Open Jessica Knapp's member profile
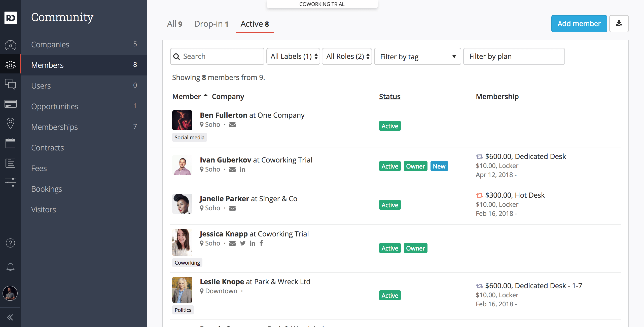The image size is (644, 327). click(x=224, y=234)
